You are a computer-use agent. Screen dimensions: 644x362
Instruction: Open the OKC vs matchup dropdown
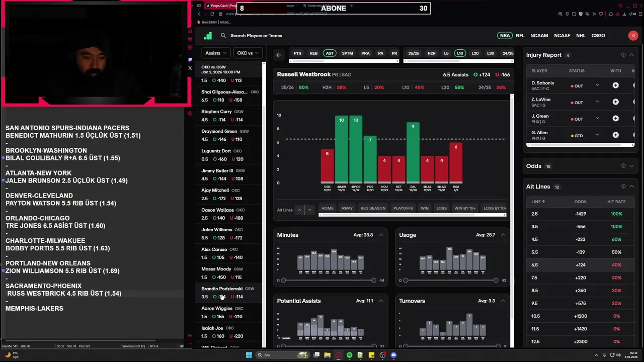pyautogui.click(x=248, y=53)
